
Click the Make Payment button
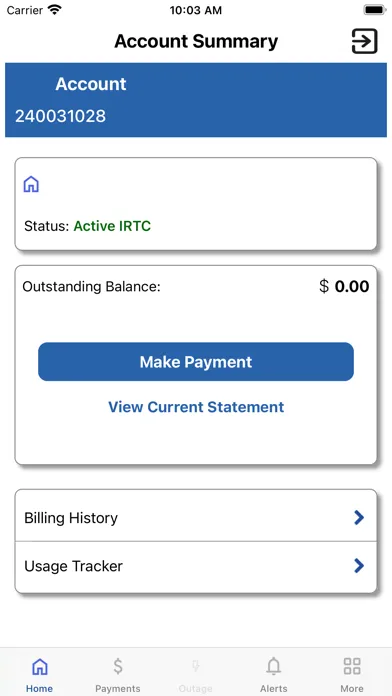coord(196,362)
